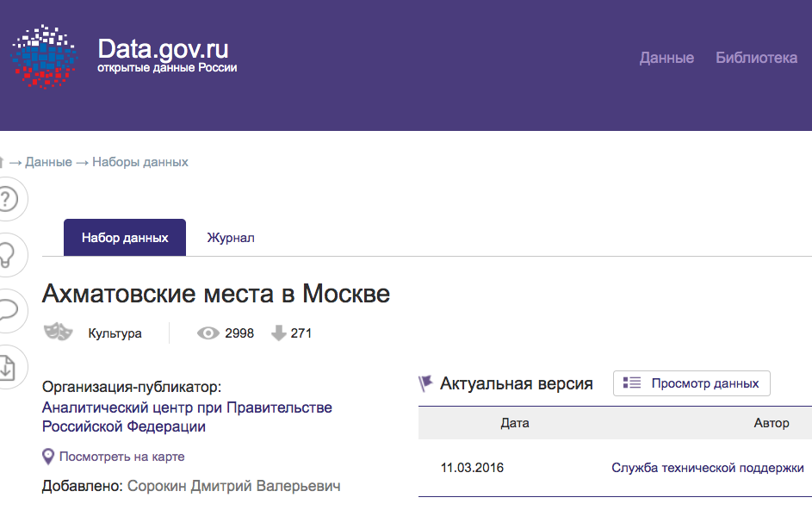Screen dimensions: 812x510
Task: Click the Дата column header
Action: 515,424
